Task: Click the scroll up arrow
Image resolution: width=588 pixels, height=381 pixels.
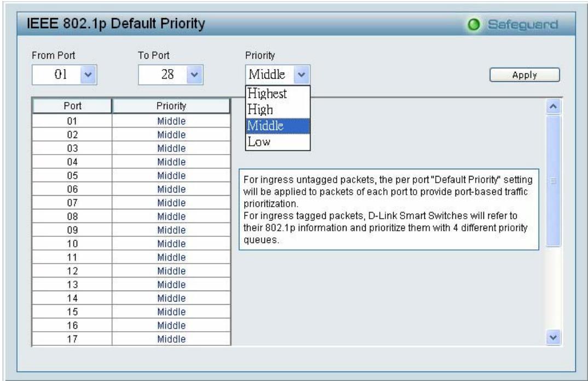Action: [x=554, y=106]
